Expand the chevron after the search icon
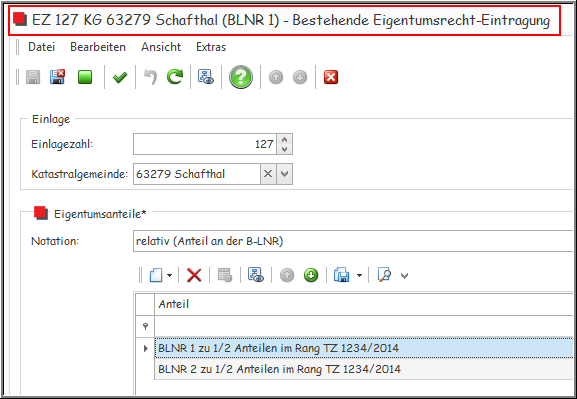This screenshot has height=399, width=577. pyautogui.click(x=404, y=276)
